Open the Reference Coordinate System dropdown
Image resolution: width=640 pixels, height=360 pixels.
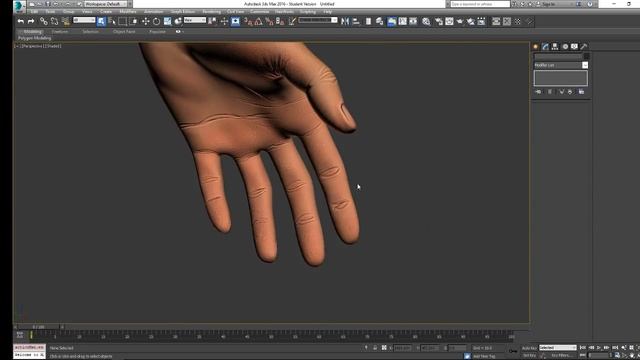click(195, 20)
